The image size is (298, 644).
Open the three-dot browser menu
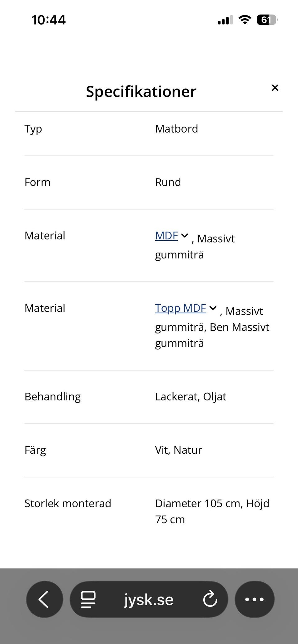tap(255, 599)
